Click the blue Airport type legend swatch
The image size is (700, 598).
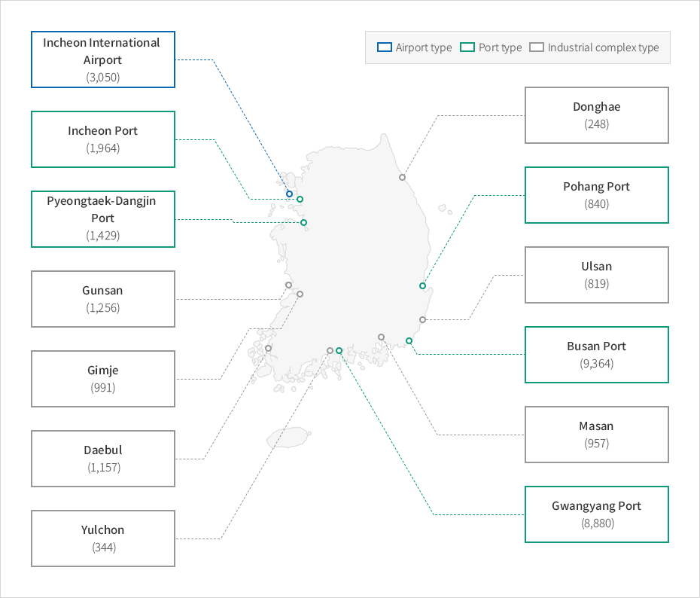pyautogui.click(x=385, y=47)
